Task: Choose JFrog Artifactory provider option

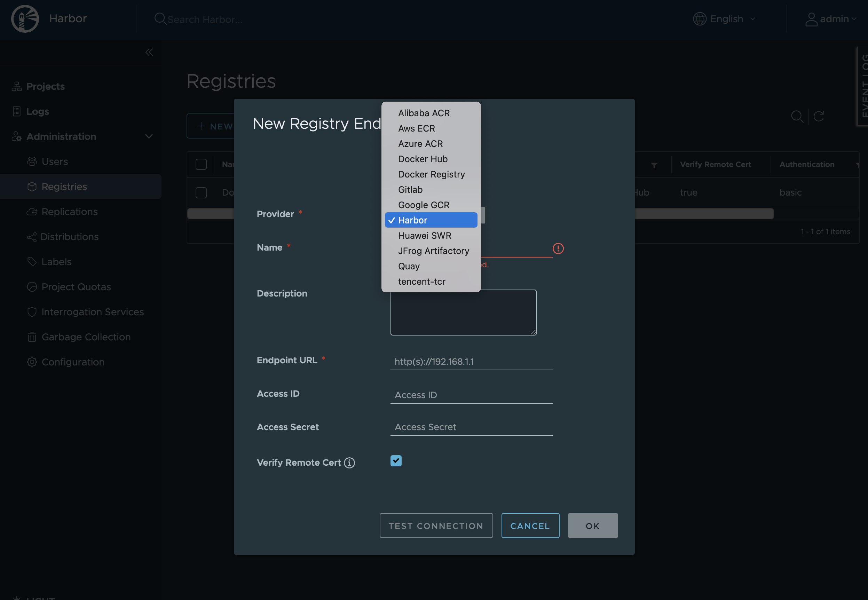Action: pyautogui.click(x=431, y=251)
